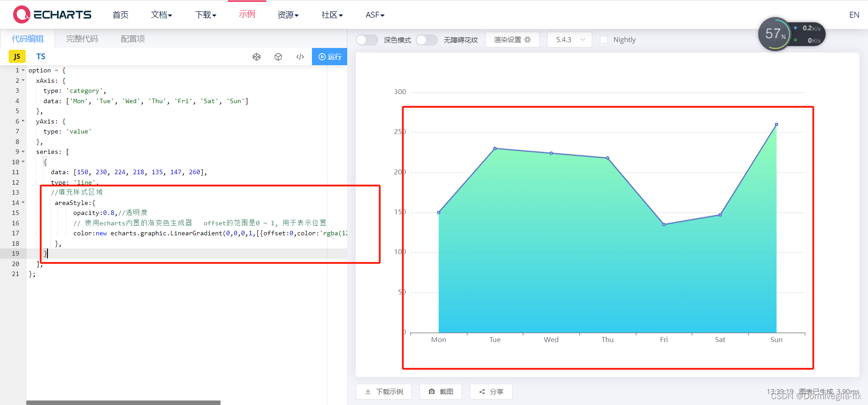This screenshot has height=405, width=868.
Task: Click 分享 share button
Action: click(491, 391)
